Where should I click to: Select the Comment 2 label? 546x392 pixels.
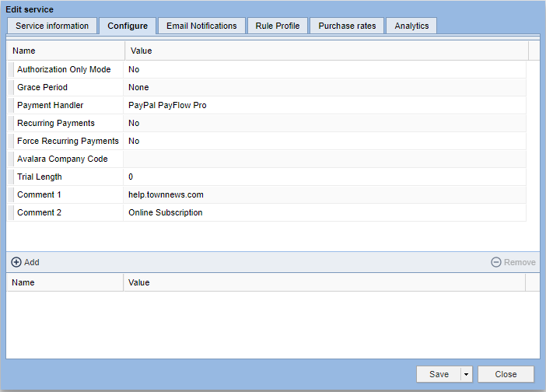[39, 212]
